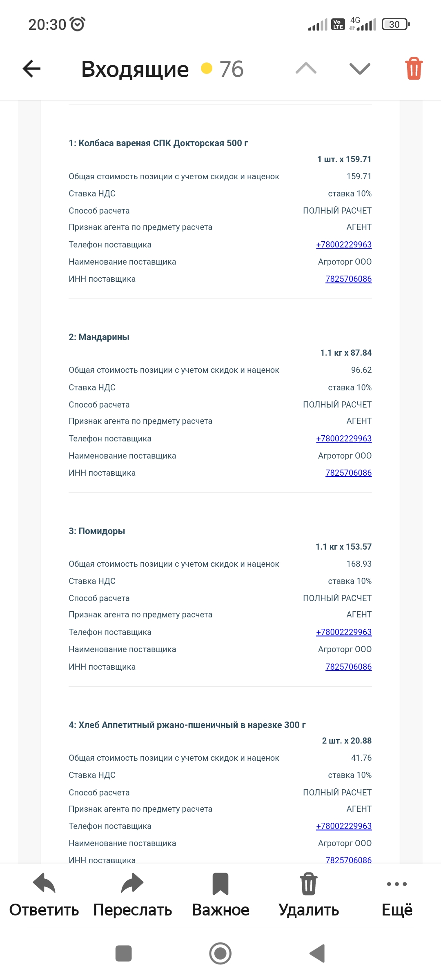Viewport: 441px width, 980px height.
Task: Go to previous message with up chevron
Action: pos(306,69)
